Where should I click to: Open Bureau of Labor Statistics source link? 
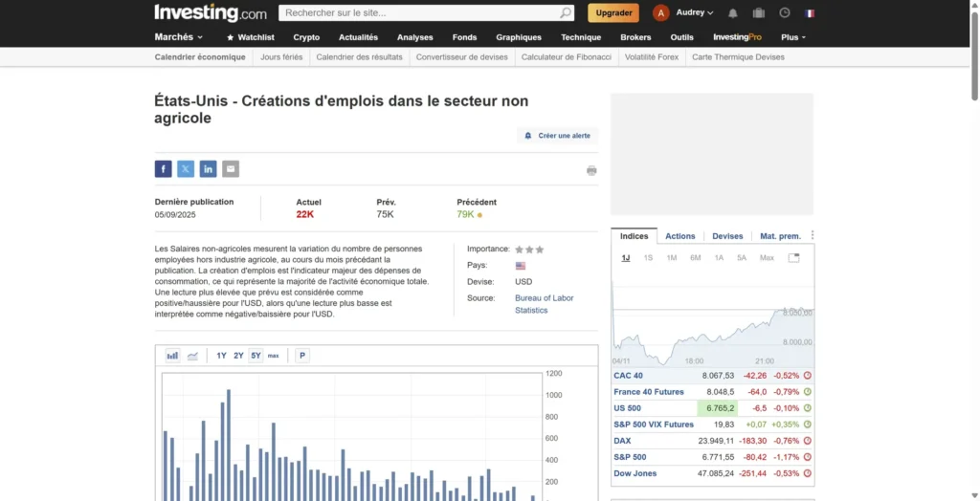(x=545, y=304)
